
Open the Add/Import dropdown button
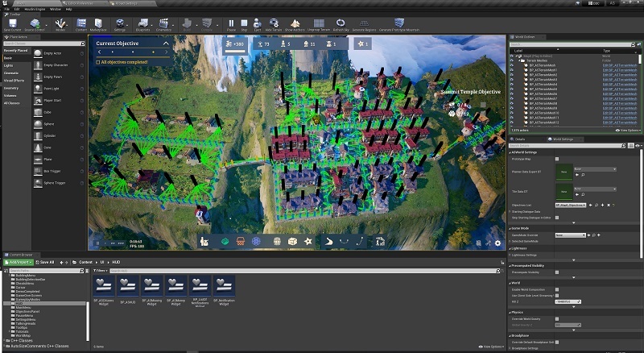[x=19, y=262]
